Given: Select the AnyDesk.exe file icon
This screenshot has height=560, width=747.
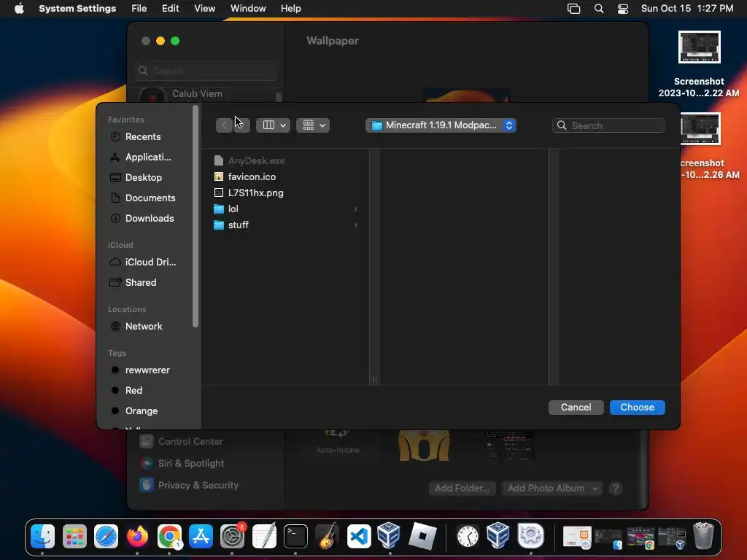Looking at the screenshot, I should [x=219, y=160].
